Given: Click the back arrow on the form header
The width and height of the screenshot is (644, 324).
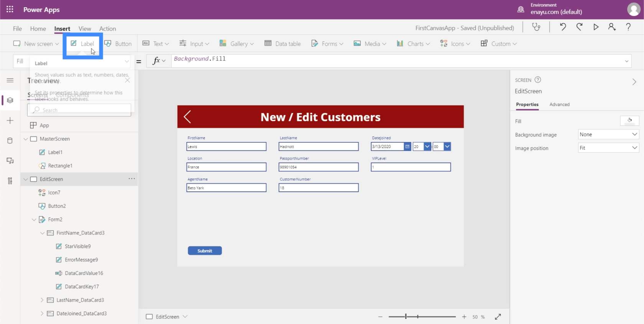Looking at the screenshot, I should tap(187, 117).
